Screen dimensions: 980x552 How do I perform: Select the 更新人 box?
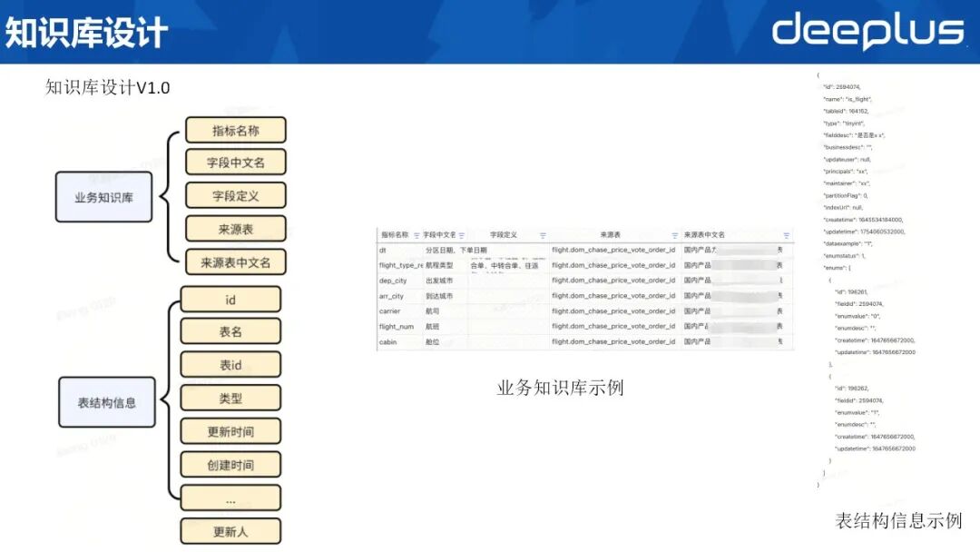(231, 531)
